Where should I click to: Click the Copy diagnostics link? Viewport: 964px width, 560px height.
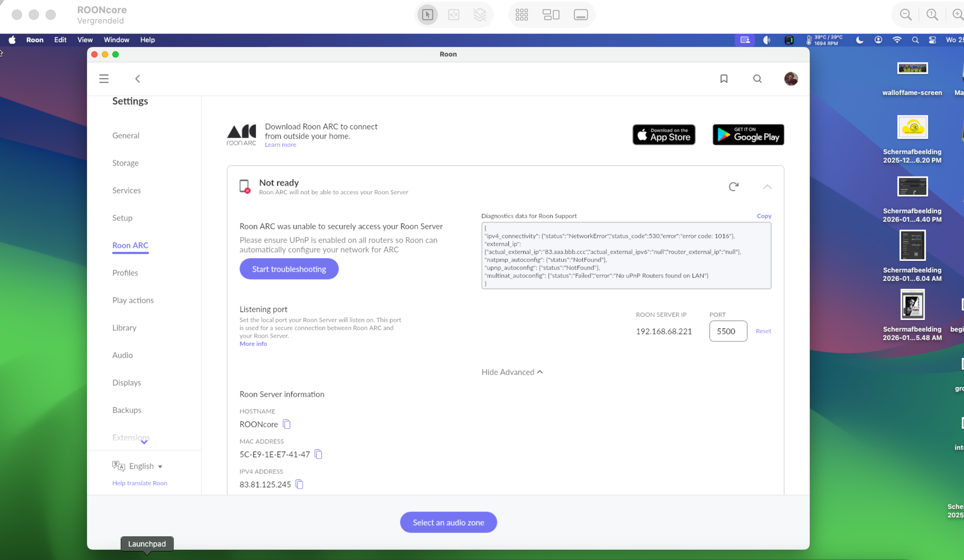pos(763,216)
